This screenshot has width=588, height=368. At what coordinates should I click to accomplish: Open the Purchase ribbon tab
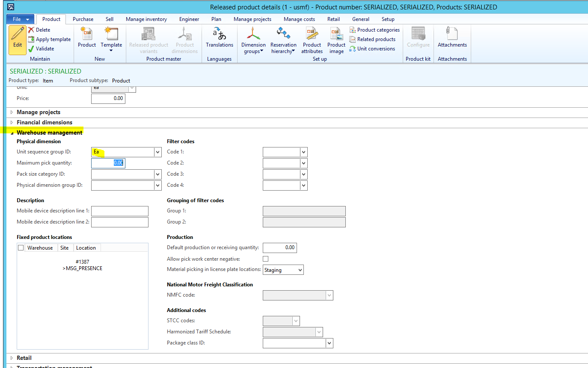[83, 19]
